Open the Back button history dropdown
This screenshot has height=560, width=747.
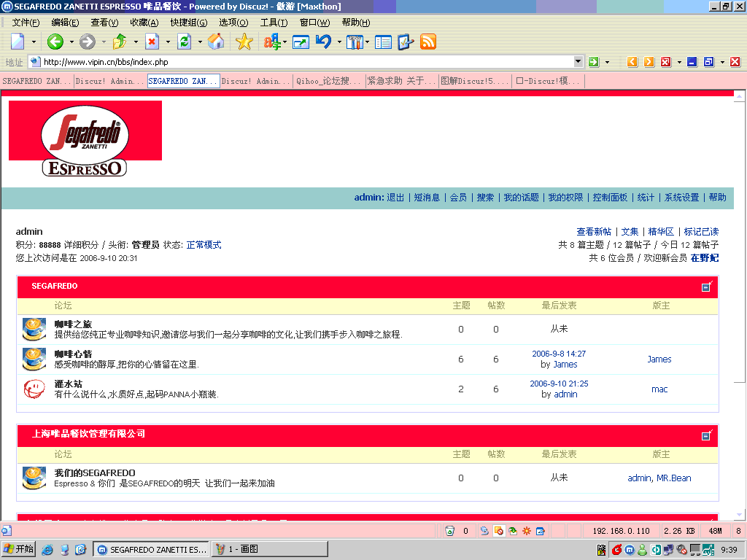pyautogui.click(x=71, y=42)
